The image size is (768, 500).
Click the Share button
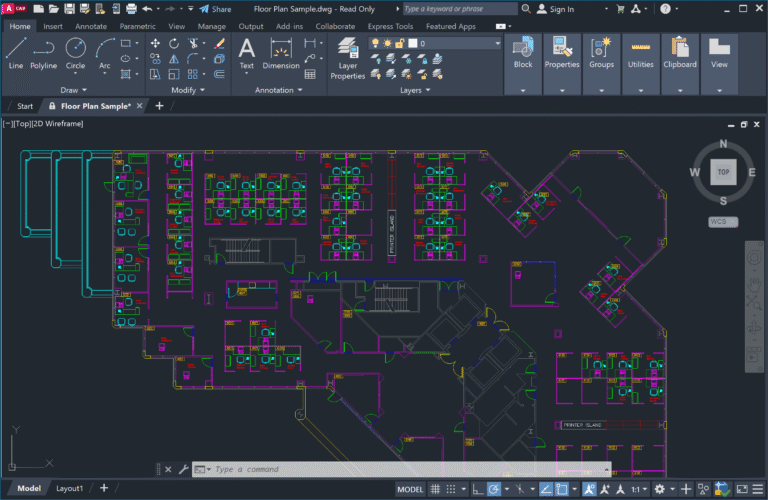(x=216, y=9)
